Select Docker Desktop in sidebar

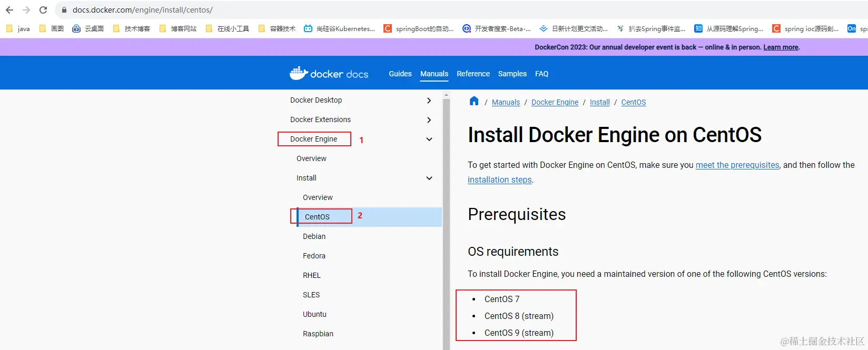tap(316, 100)
